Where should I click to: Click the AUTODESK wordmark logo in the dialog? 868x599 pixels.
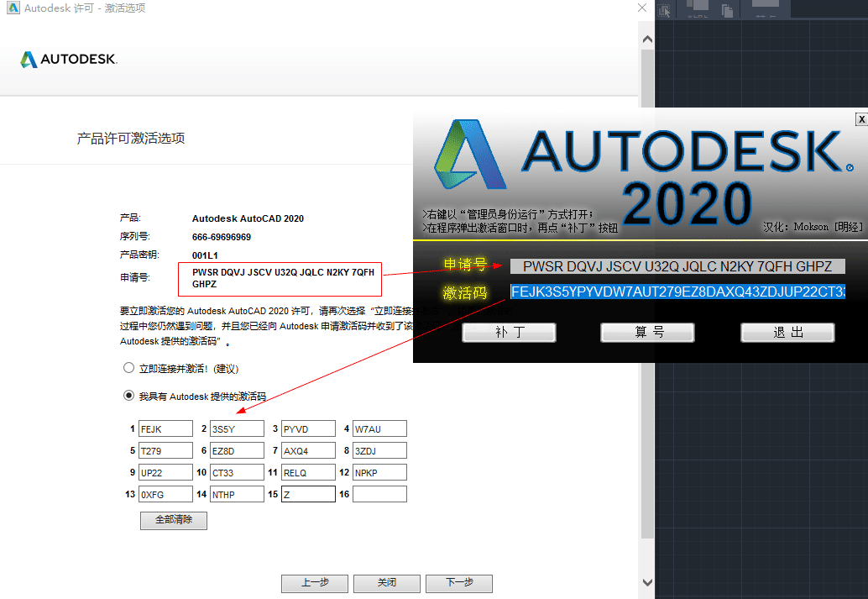(x=67, y=60)
